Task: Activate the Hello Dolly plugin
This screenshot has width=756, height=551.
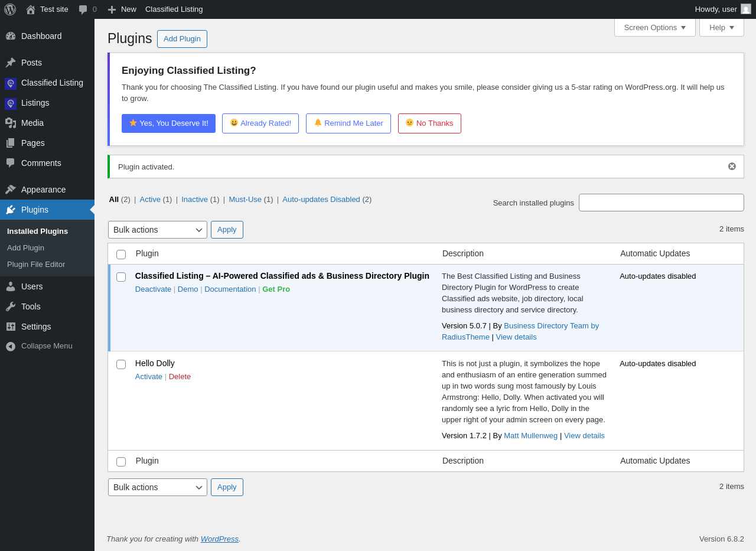Action: [149, 377]
